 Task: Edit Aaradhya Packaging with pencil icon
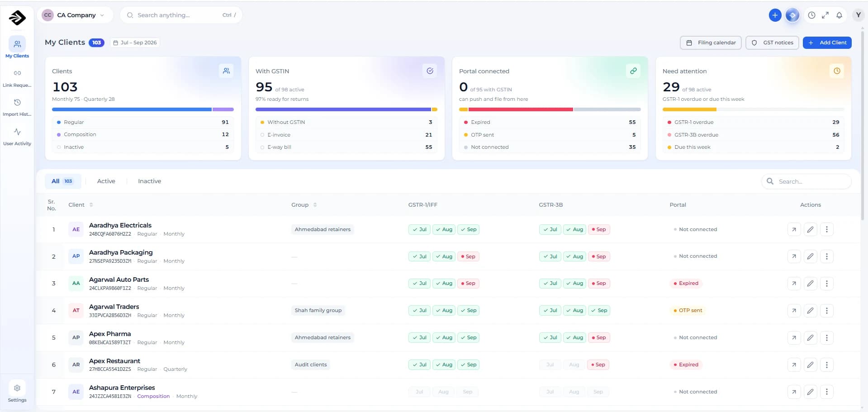(810, 256)
